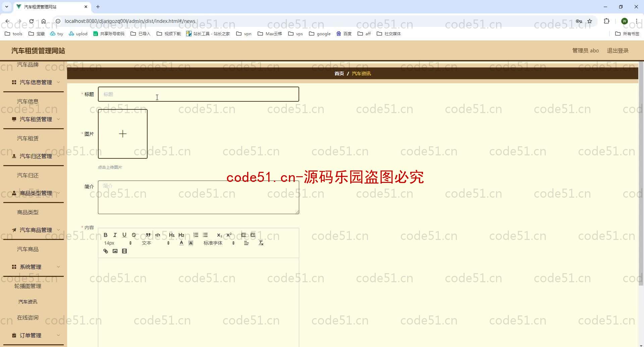Open 汽车归还 sidebar item
The height and width of the screenshot is (347, 644).
click(28, 175)
